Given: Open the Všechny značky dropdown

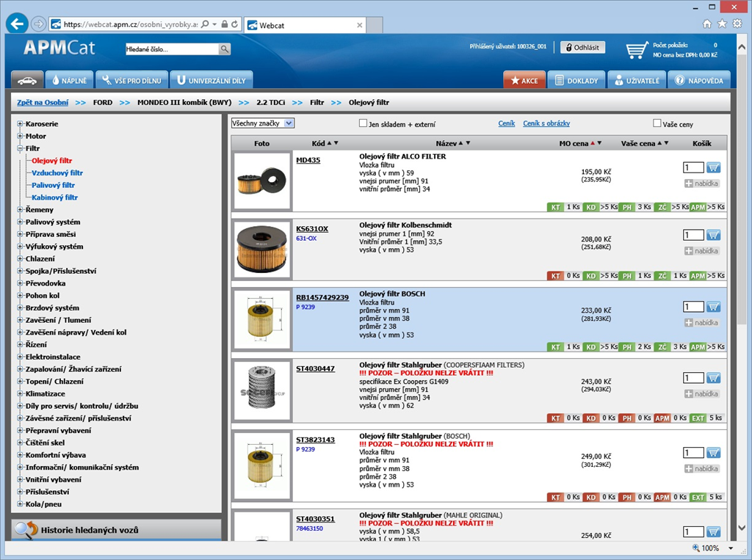Looking at the screenshot, I should coord(263,123).
